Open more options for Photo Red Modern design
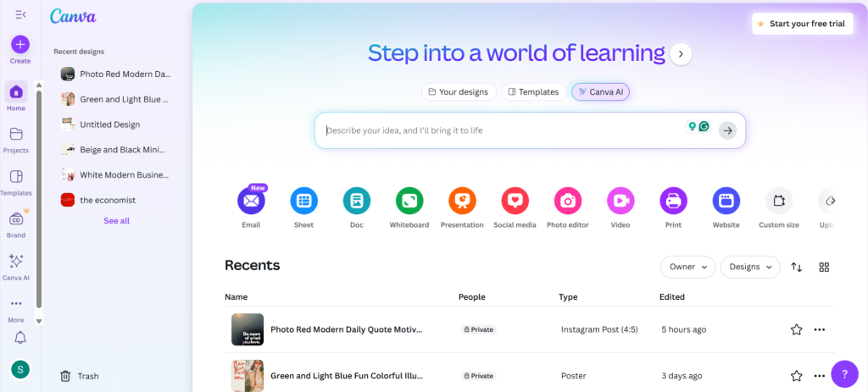The width and height of the screenshot is (868, 392). coord(819,329)
